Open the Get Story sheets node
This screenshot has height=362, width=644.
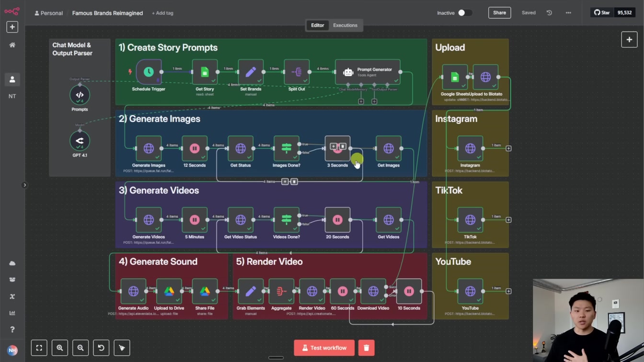[205, 72]
